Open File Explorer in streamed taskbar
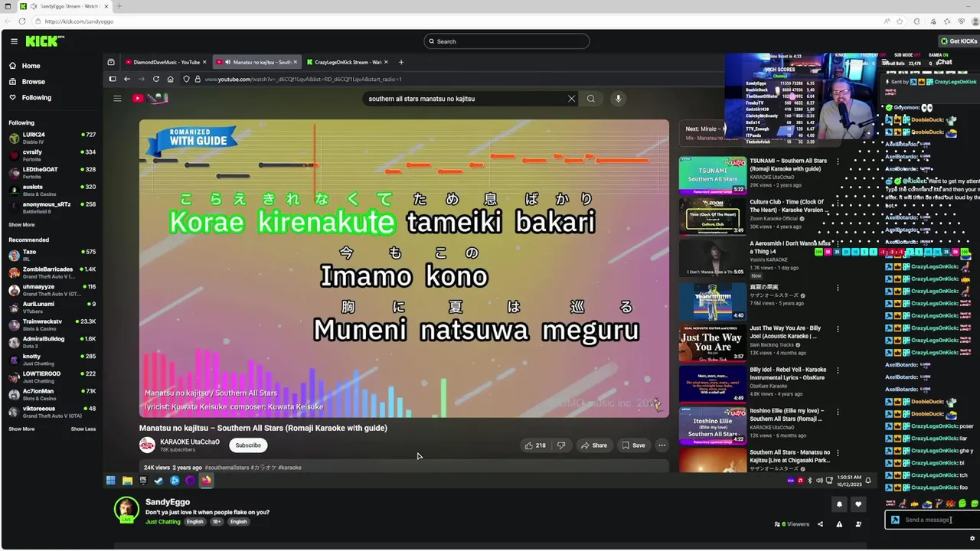The width and height of the screenshot is (980, 551). pos(127,481)
